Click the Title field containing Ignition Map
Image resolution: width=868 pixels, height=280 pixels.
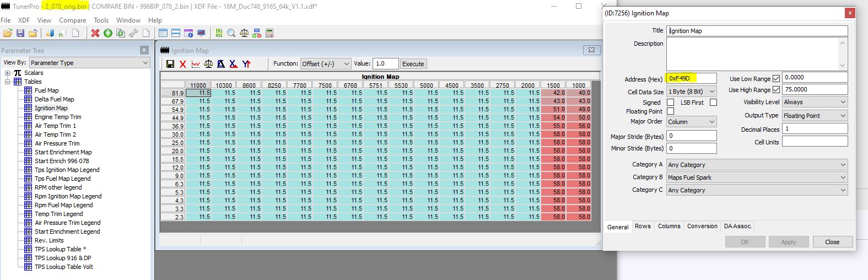point(757,31)
